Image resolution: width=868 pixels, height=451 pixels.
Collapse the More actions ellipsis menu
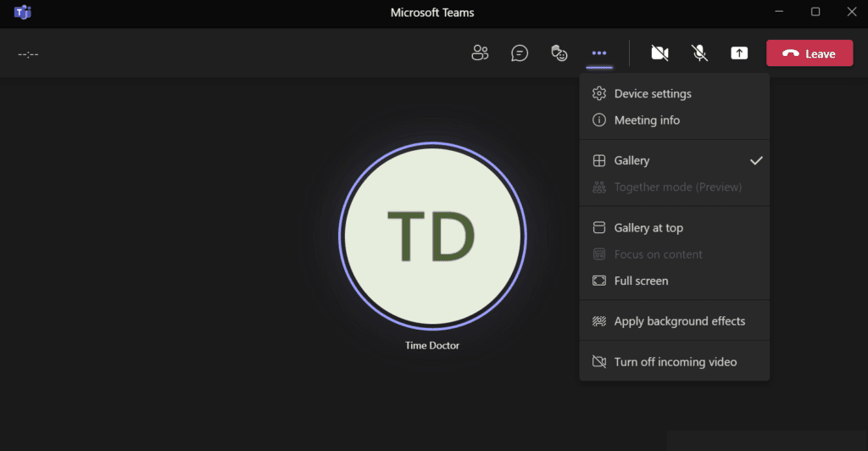(599, 53)
